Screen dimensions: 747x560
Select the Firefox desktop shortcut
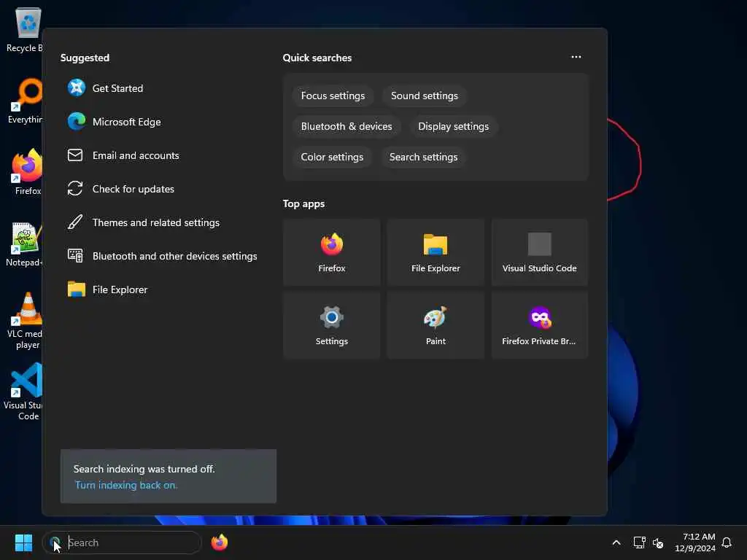(x=27, y=172)
